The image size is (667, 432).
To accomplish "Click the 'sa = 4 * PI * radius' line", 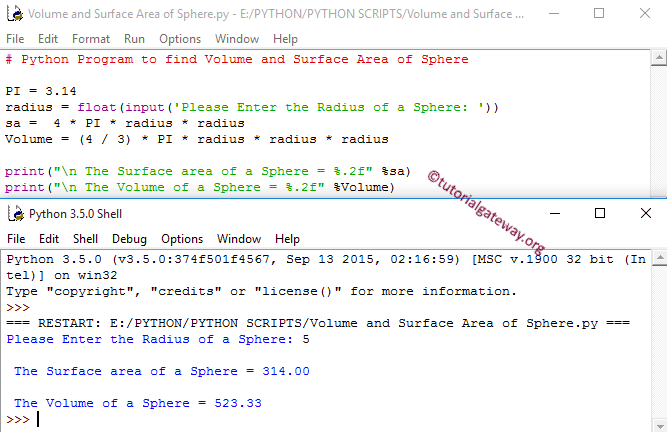I will (x=125, y=123).
